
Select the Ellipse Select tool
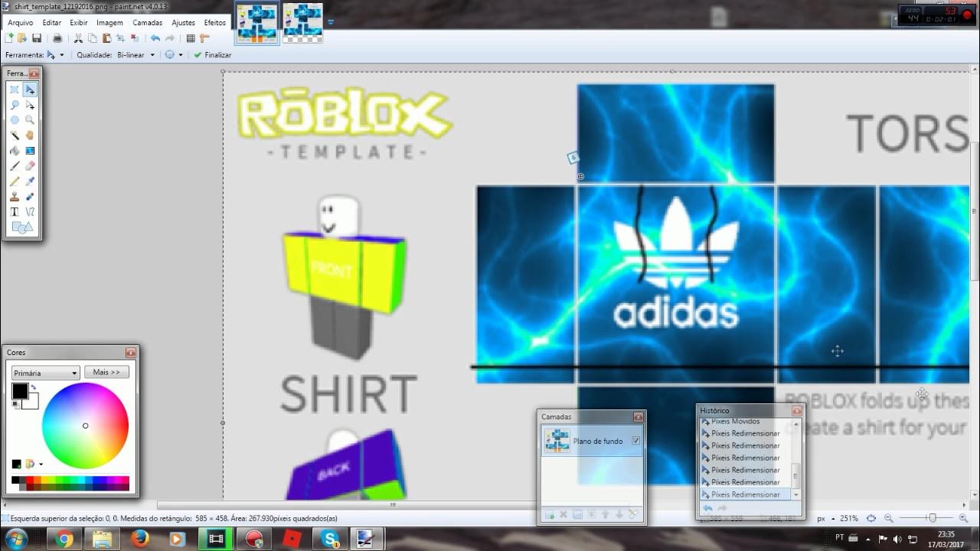(15, 120)
